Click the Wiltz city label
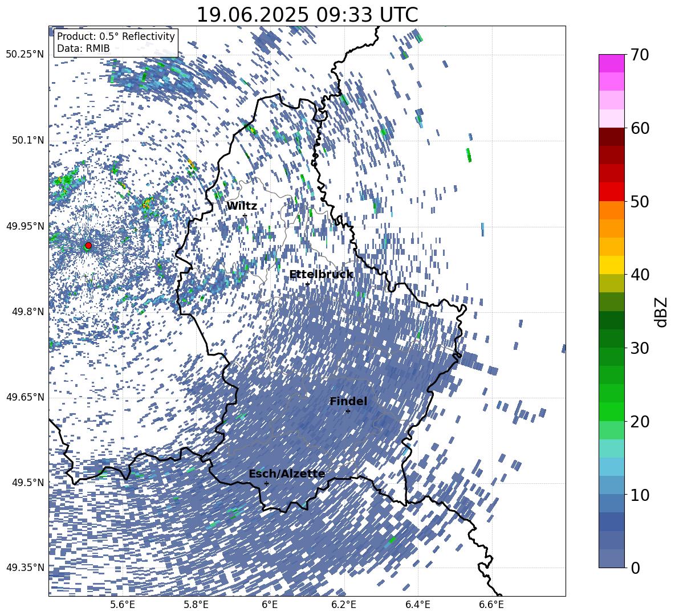The image size is (675, 616). click(242, 206)
